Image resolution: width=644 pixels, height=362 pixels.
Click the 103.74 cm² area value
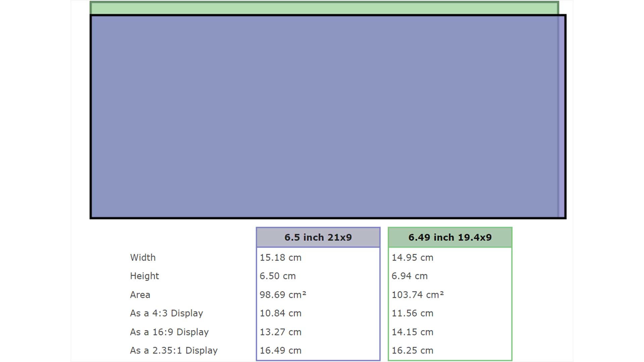(x=418, y=295)
